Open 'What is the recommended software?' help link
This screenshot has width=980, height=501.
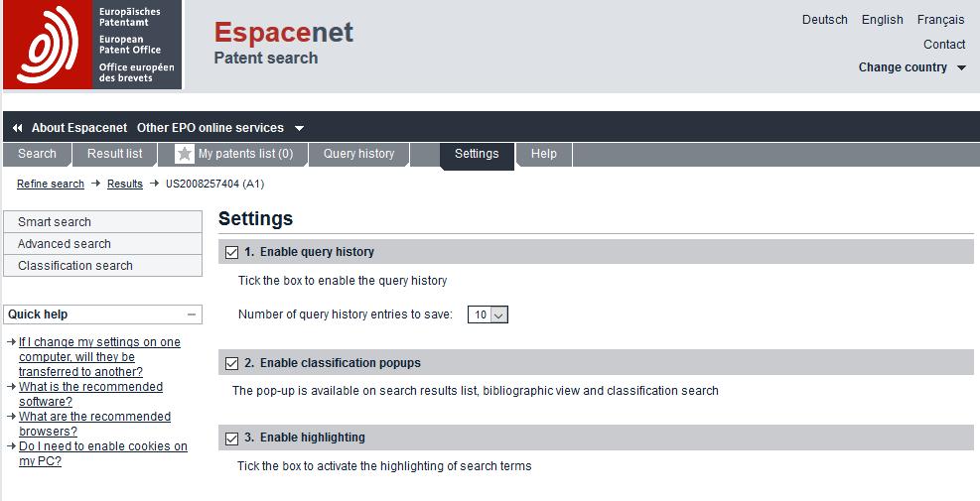coord(90,394)
